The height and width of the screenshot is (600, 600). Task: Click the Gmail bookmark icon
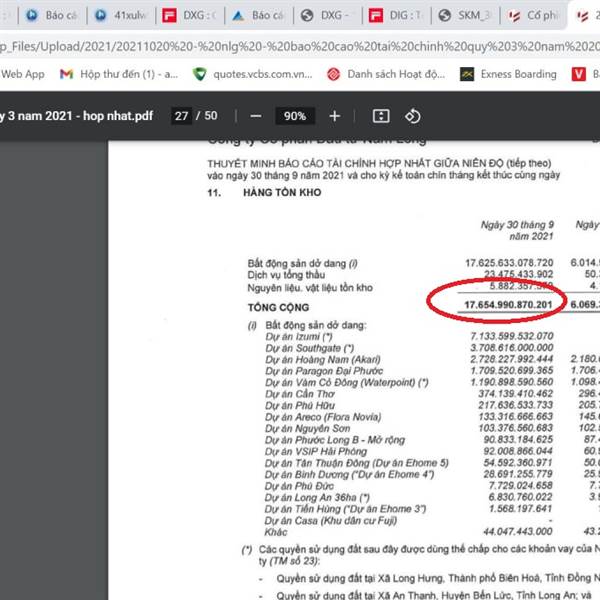point(67,74)
